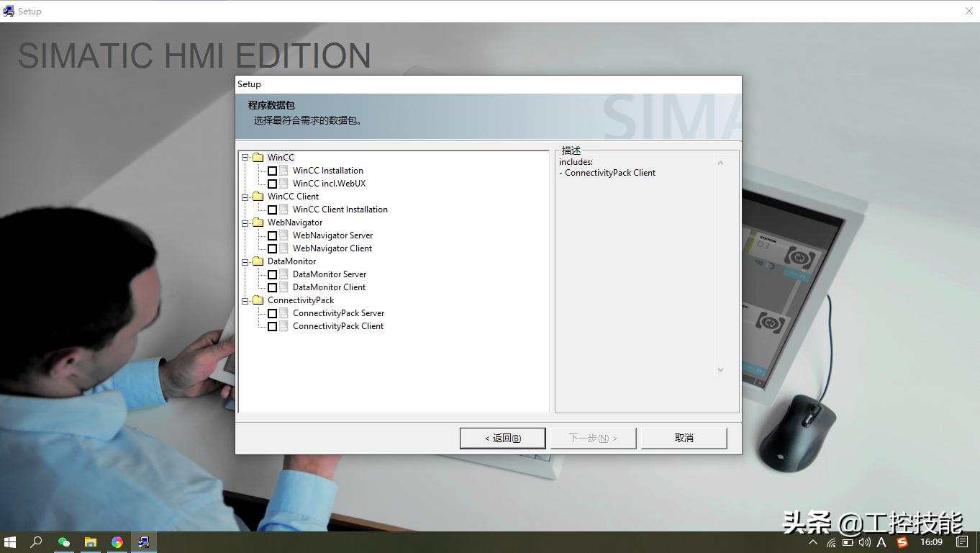Click the 返回 back button

tap(502, 438)
